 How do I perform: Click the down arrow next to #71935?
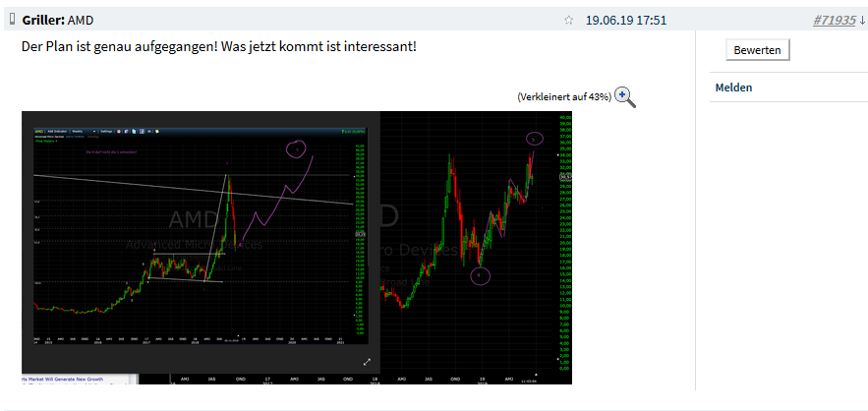tap(862, 21)
